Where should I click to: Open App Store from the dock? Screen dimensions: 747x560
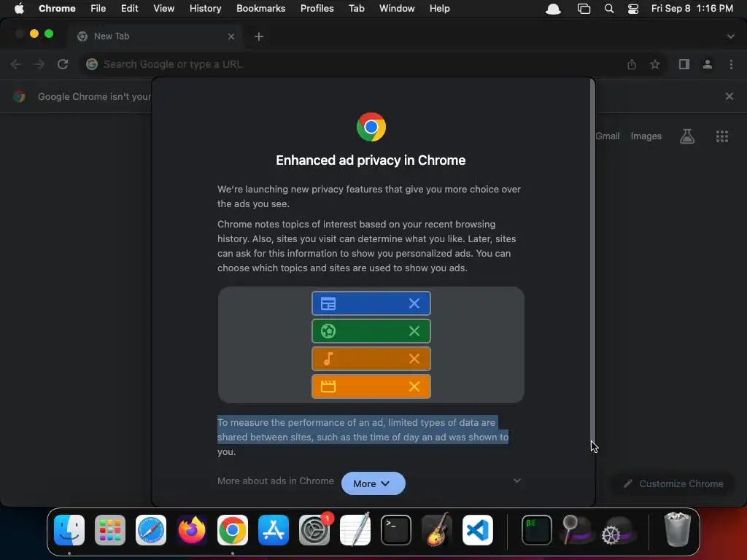[274, 530]
